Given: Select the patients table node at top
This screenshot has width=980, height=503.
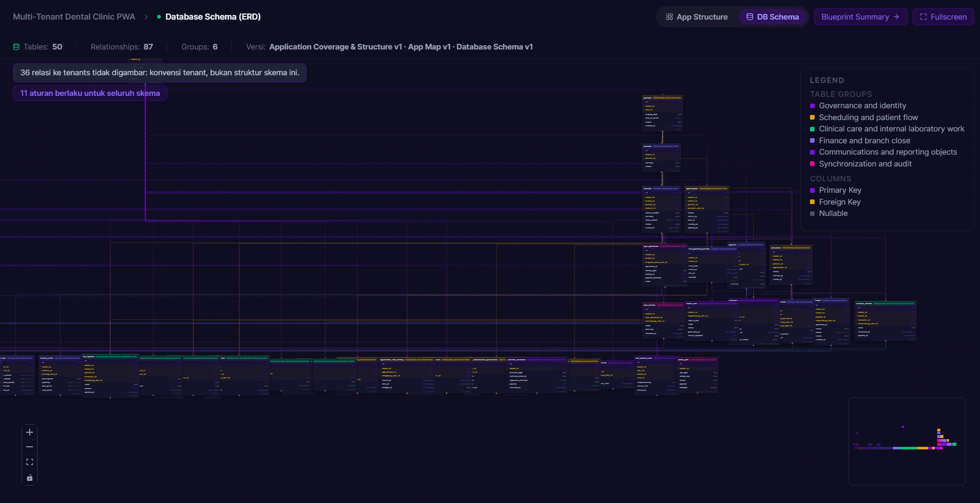Looking at the screenshot, I should pos(662,112).
